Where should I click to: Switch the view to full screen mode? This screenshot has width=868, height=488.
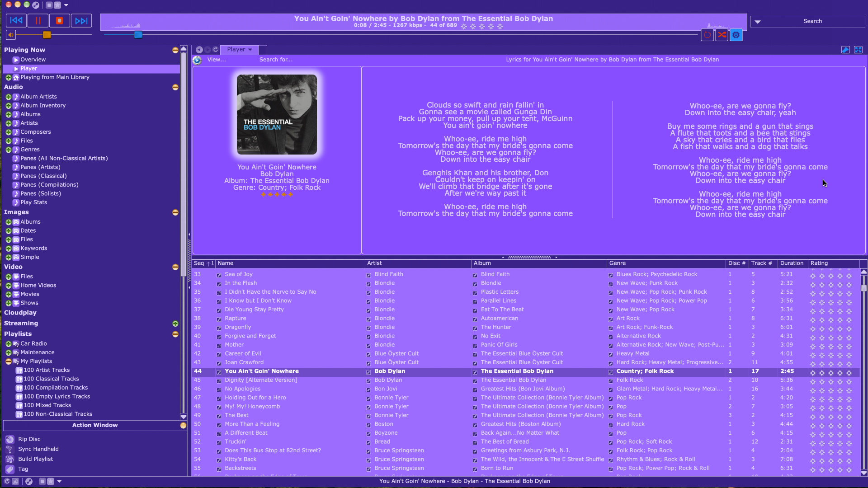pyautogui.click(x=858, y=50)
